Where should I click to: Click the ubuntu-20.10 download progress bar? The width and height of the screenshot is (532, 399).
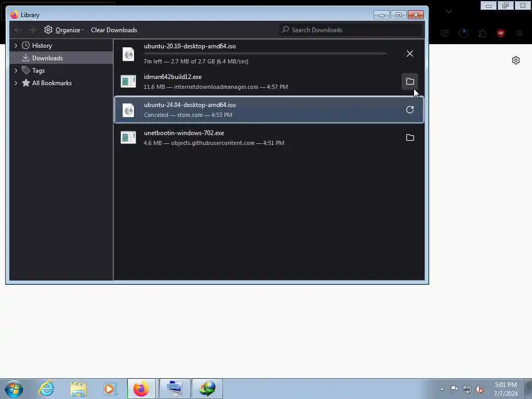coord(265,54)
